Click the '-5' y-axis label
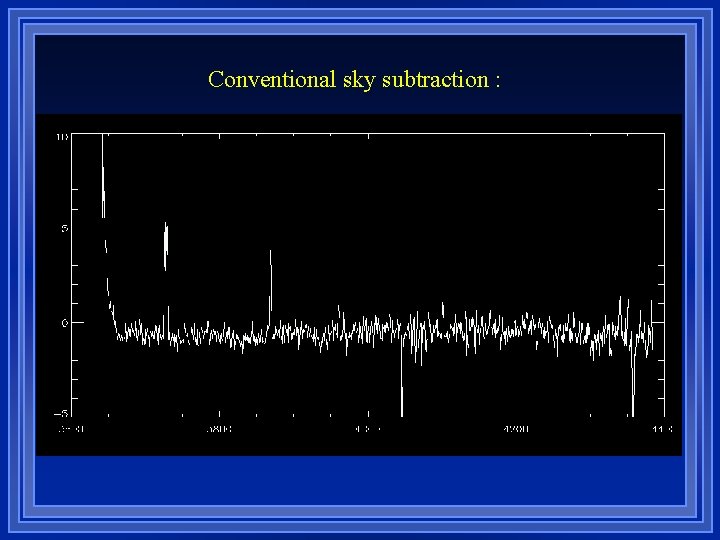The width and height of the screenshot is (720, 540). (61, 414)
